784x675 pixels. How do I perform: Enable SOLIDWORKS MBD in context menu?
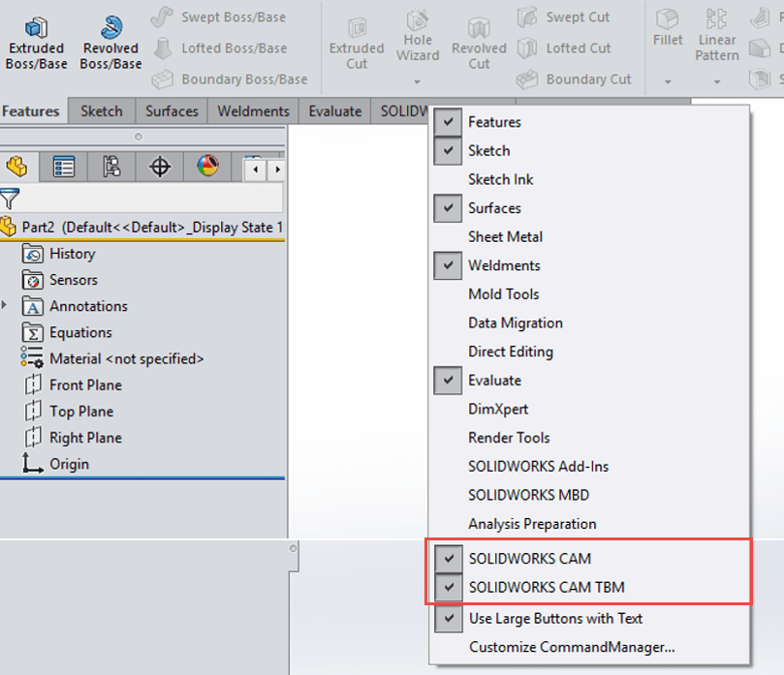coord(528,495)
